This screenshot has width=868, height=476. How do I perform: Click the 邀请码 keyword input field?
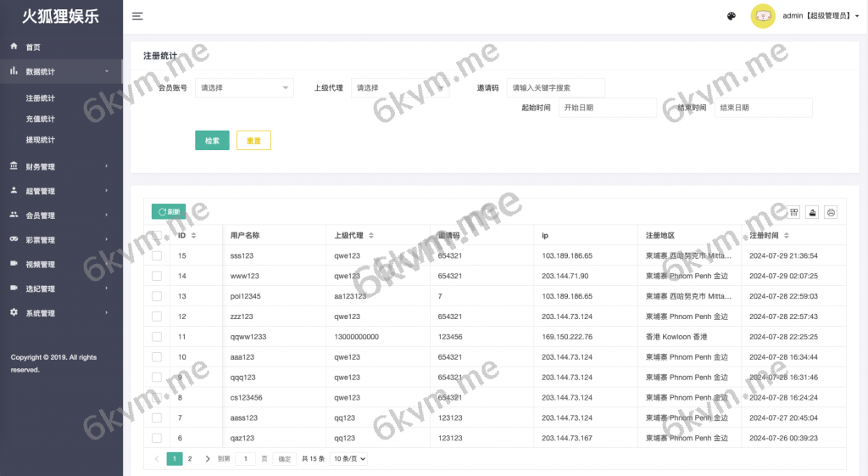pyautogui.click(x=555, y=87)
